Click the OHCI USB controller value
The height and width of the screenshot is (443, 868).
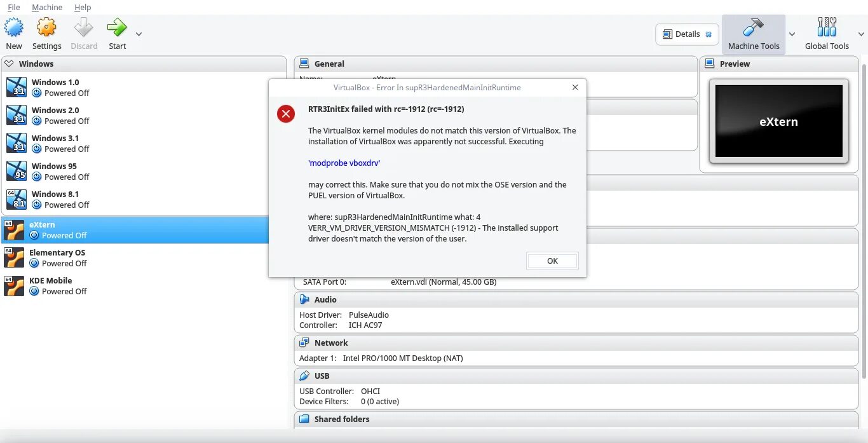(370, 391)
